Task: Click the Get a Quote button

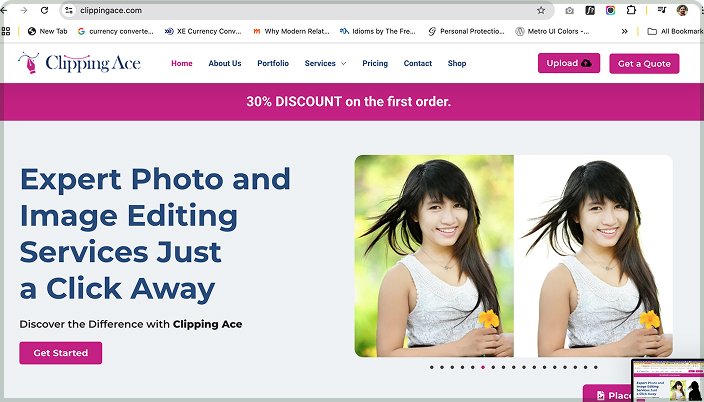Action: (x=644, y=63)
